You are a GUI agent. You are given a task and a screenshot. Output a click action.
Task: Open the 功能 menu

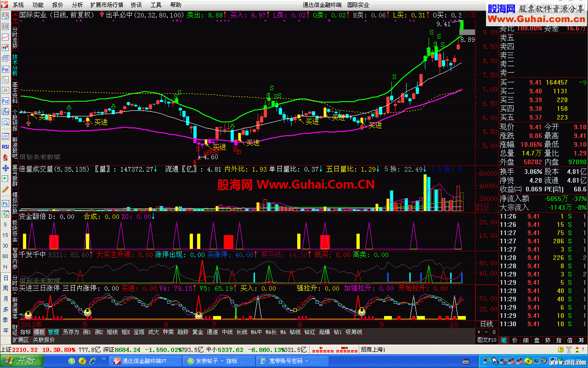click(38, 5)
